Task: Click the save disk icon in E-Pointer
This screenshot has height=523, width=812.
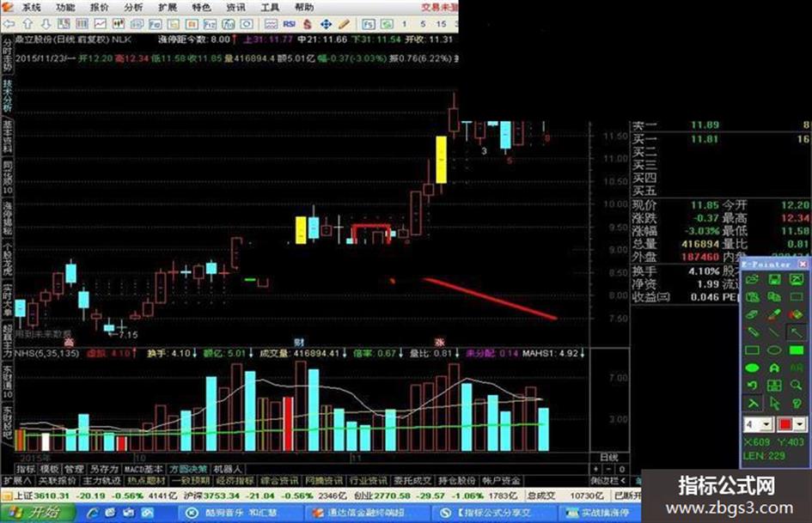Action: pyautogui.click(x=775, y=280)
